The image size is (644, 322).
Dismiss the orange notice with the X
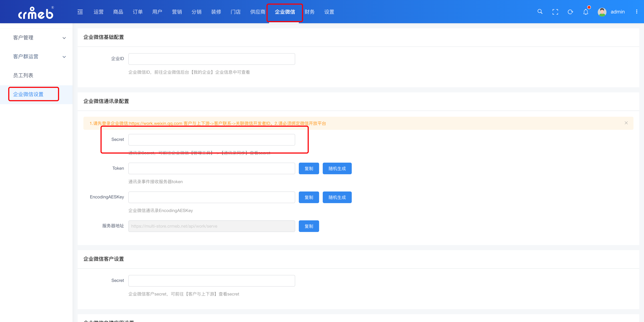pyautogui.click(x=626, y=123)
